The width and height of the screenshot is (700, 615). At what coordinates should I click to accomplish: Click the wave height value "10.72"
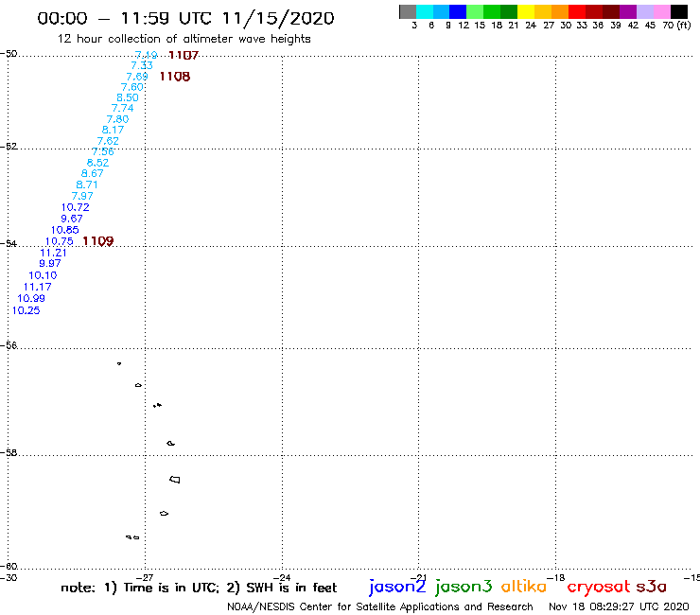(x=76, y=207)
